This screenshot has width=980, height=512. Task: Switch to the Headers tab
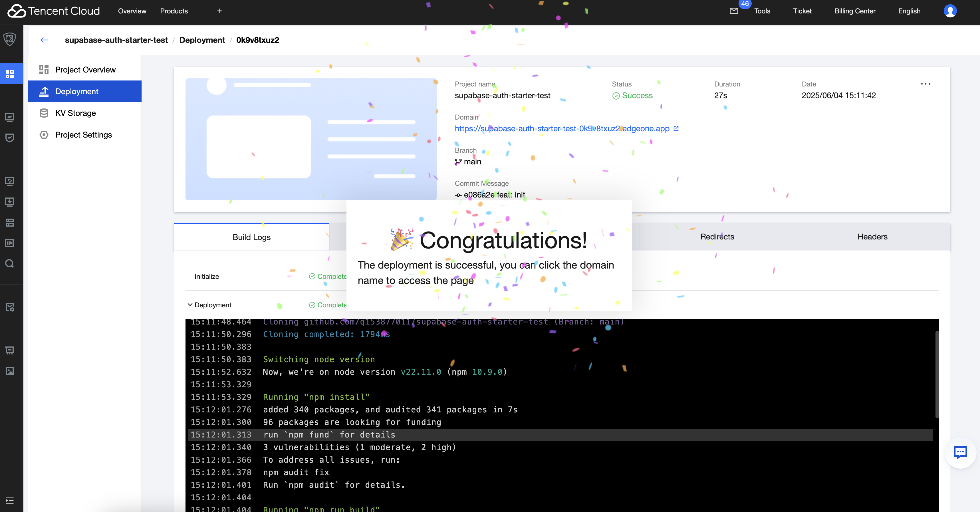coord(872,237)
